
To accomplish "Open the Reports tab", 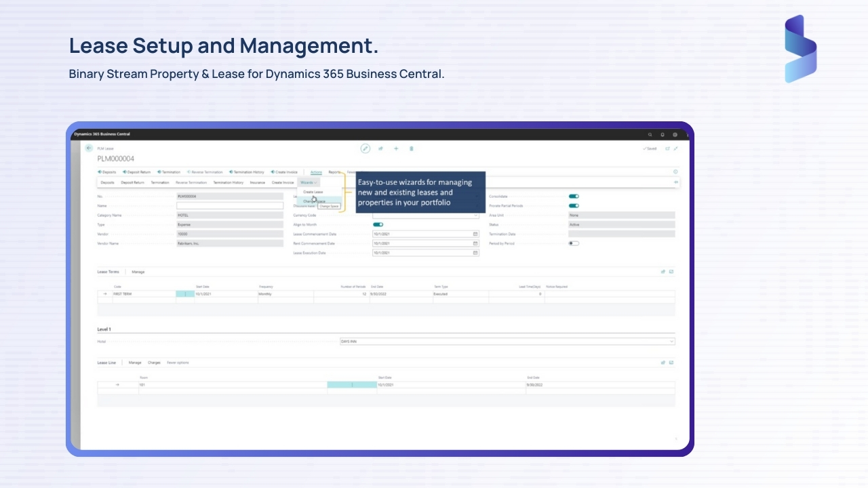I will click(x=335, y=172).
